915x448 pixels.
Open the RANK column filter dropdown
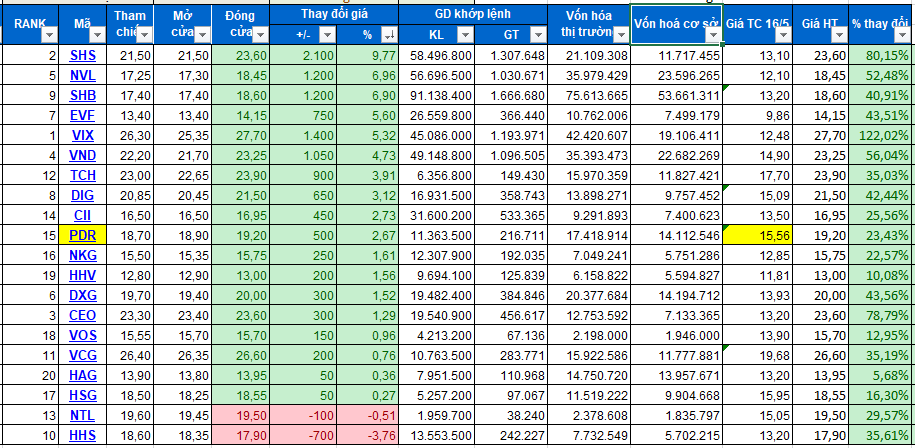(x=49, y=36)
